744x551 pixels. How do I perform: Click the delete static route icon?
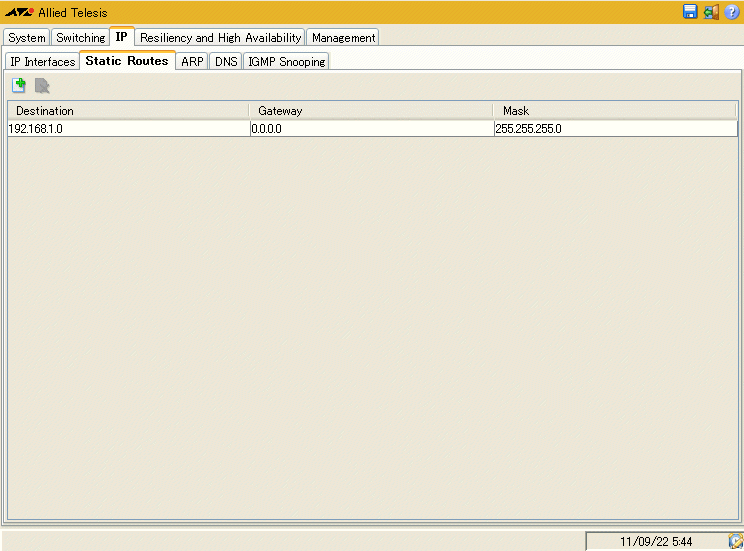pyautogui.click(x=42, y=86)
